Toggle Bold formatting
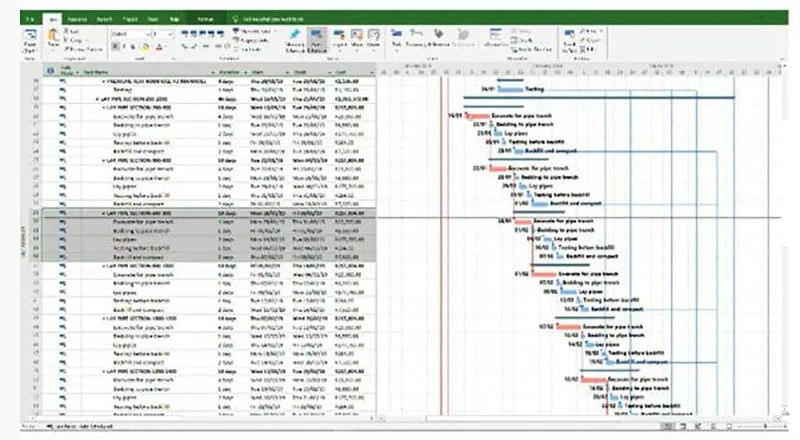 115,46
